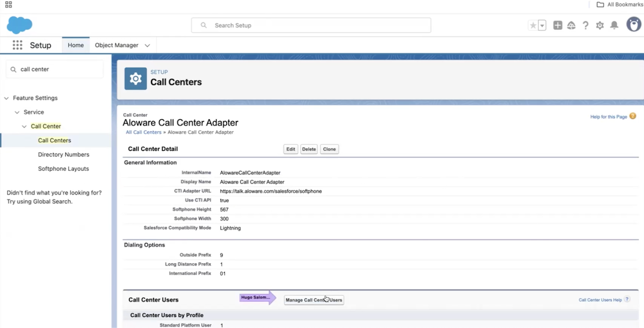
Task: Click the International Prefix value 01
Action: tap(223, 274)
